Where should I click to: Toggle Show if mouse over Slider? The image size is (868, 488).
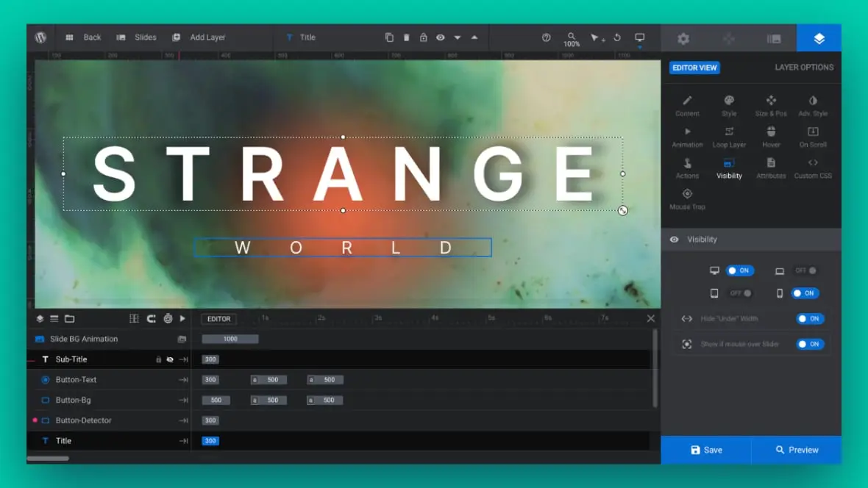pos(810,344)
